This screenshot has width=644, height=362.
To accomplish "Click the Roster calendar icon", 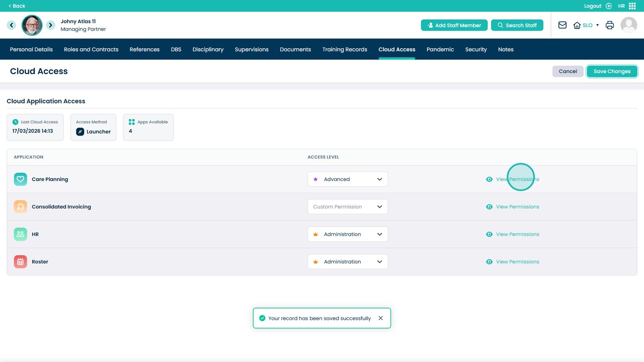I will pos(21,262).
